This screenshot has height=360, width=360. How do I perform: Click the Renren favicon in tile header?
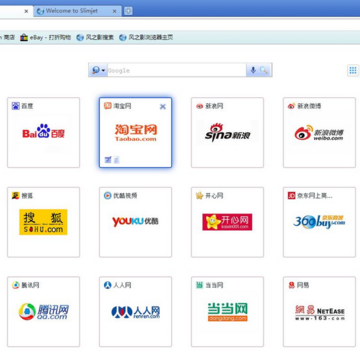click(108, 285)
